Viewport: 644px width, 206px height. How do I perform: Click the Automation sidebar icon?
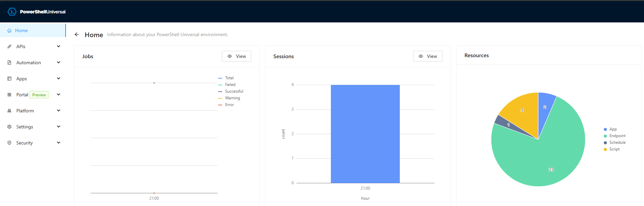pyautogui.click(x=9, y=63)
